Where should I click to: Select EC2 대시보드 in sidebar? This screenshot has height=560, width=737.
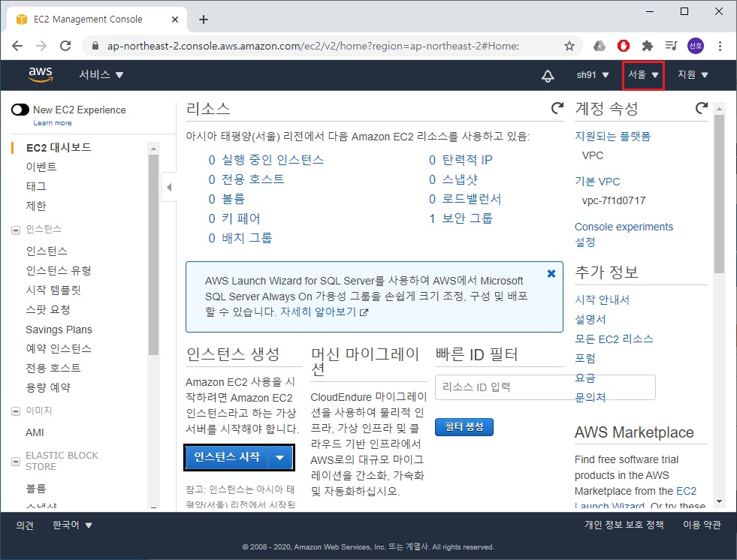click(x=59, y=148)
